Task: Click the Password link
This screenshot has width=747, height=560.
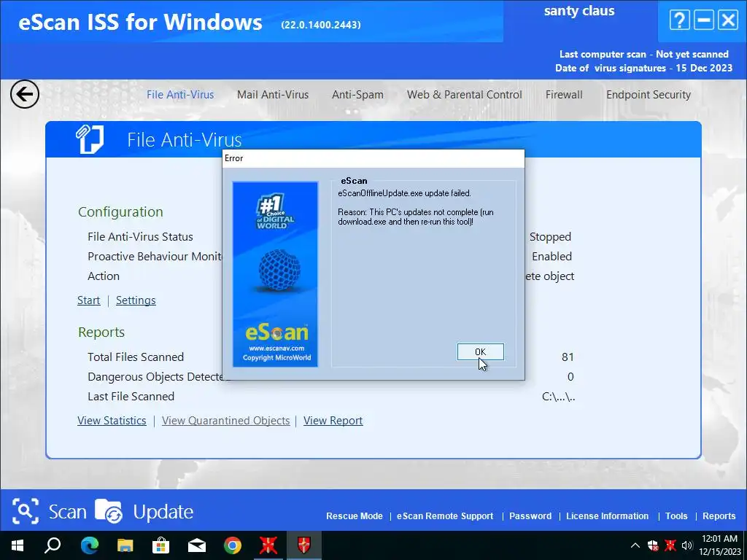Action: pyautogui.click(x=530, y=516)
